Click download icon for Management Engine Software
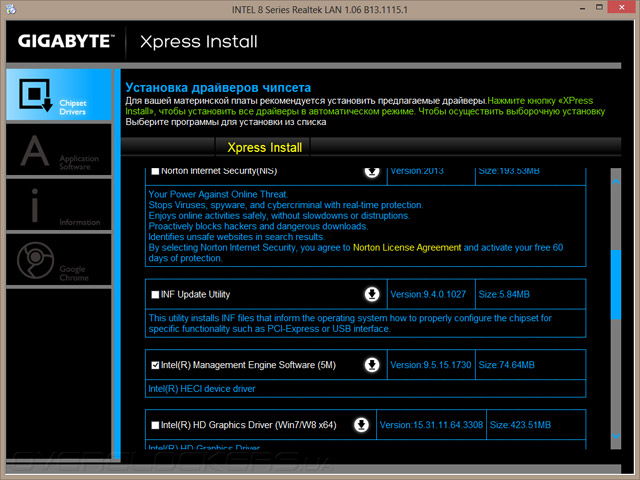Screen dimensions: 640x480 click(x=372, y=365)
